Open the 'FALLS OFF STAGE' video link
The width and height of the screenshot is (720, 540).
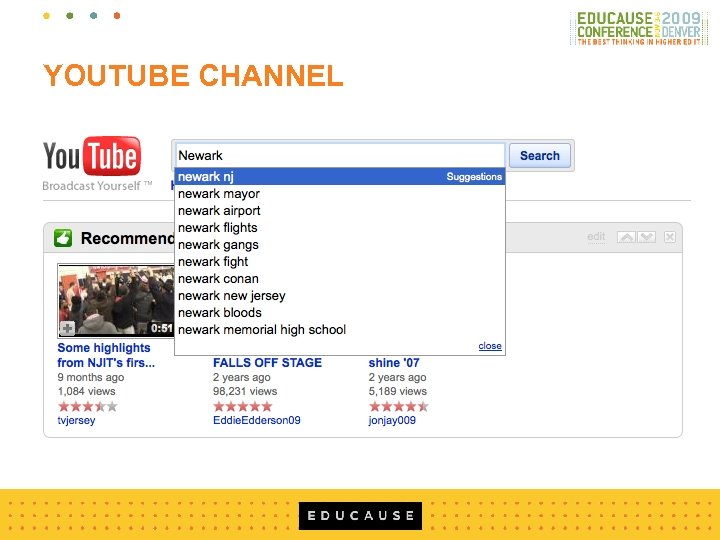coord(267,363)
